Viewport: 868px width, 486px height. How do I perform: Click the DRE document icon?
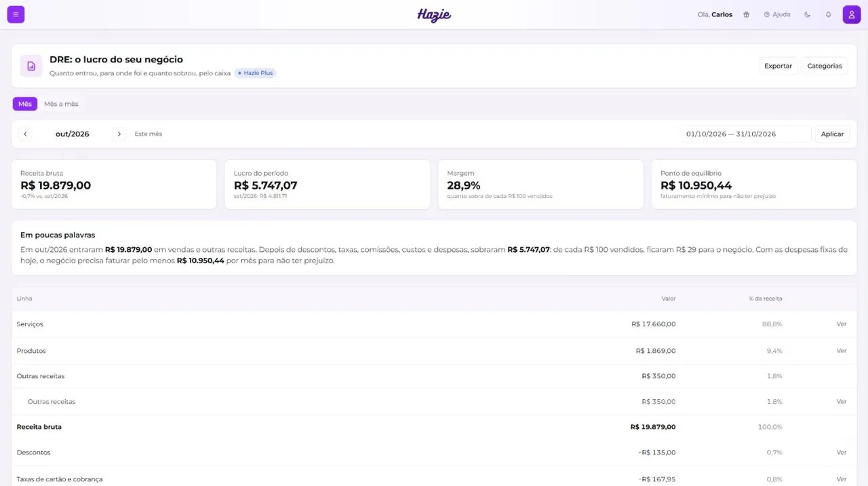(31, 66)
